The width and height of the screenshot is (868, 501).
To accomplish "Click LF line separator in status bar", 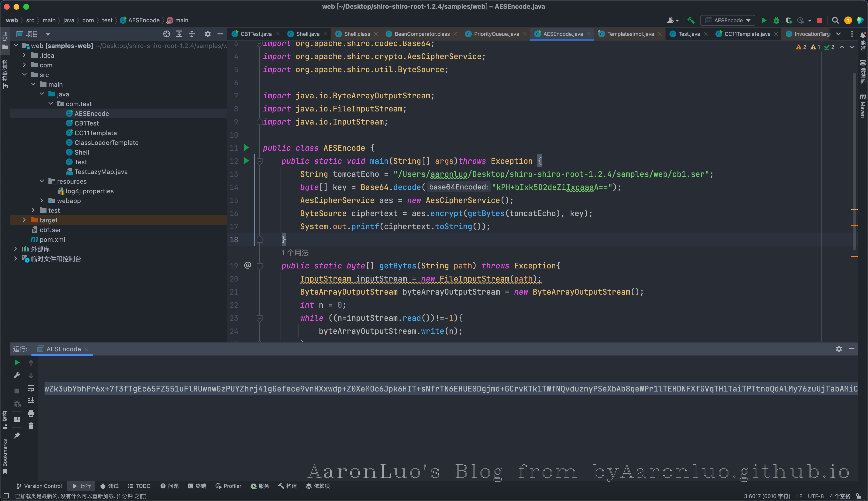I will (x=799, y=496).
